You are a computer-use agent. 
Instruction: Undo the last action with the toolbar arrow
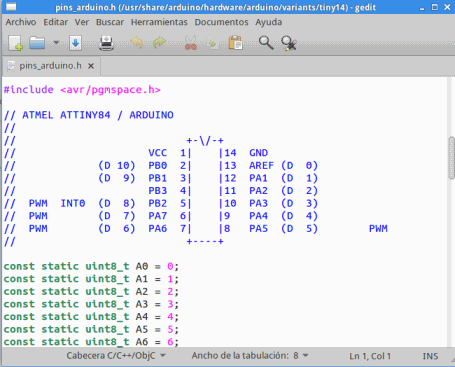point(137,43)
